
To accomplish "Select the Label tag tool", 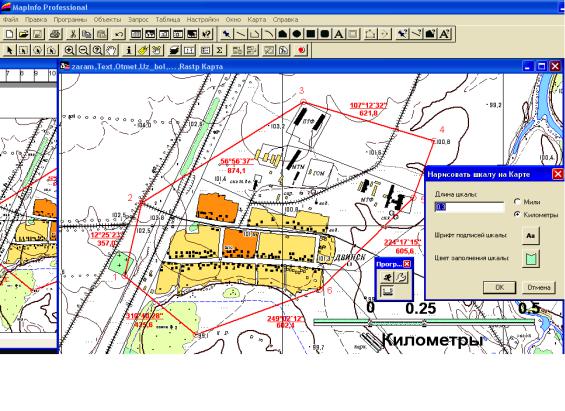I will coord(143,50).
